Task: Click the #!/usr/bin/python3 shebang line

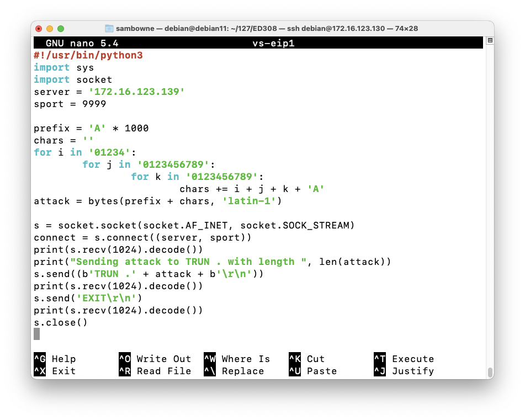Action: [x=88, y=55]
